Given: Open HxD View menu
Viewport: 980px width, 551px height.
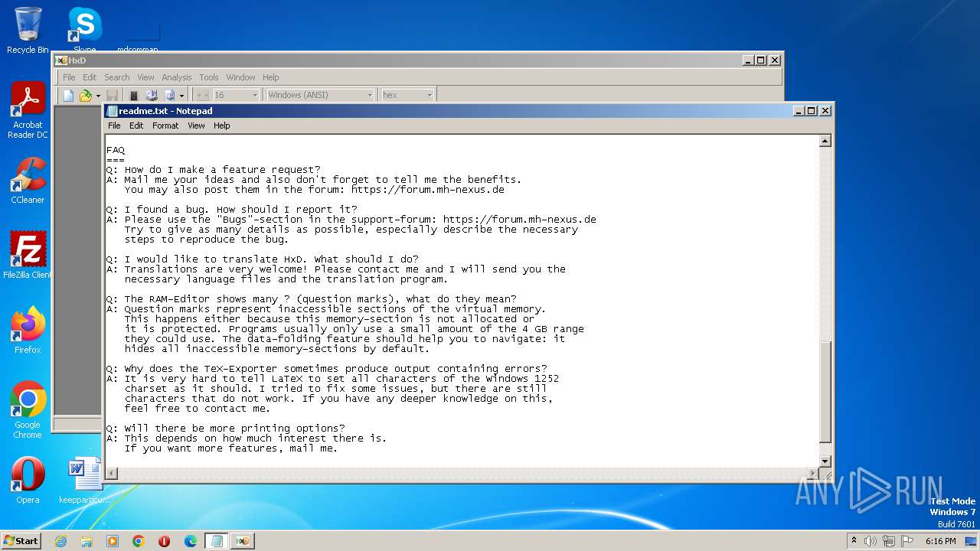Looking at the screenshot, I should tap(145, 77).
